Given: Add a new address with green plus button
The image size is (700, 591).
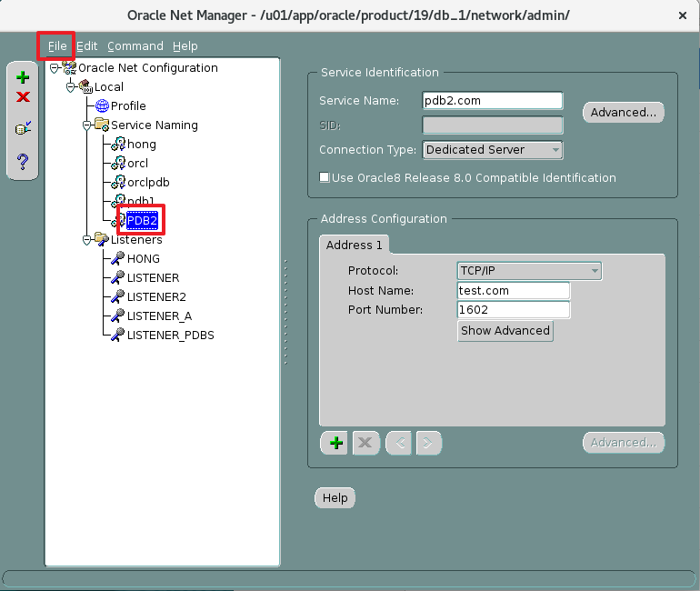Looking at the screenshot, I should (334, 443).
